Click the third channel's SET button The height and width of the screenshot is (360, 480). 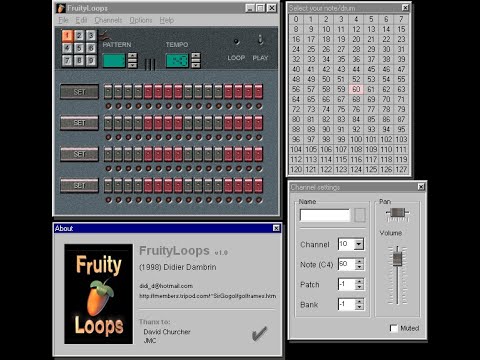(79, 154)
